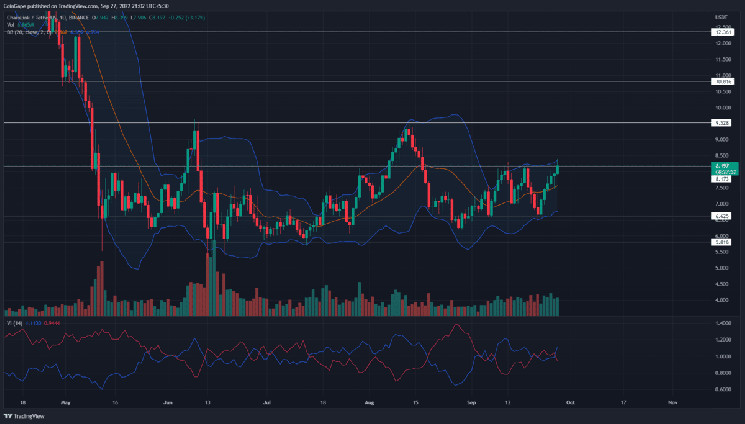Click the 1.2000 value on Vortex axis
The height and width of the screenshot is (424, 745).
(723, 340)
